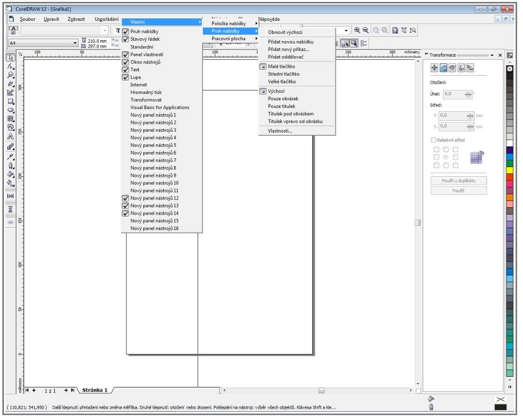The width and height of the screenshot is (523, 420).
Task: Select the Shape edit tool in toolbox
Action: 11,66
